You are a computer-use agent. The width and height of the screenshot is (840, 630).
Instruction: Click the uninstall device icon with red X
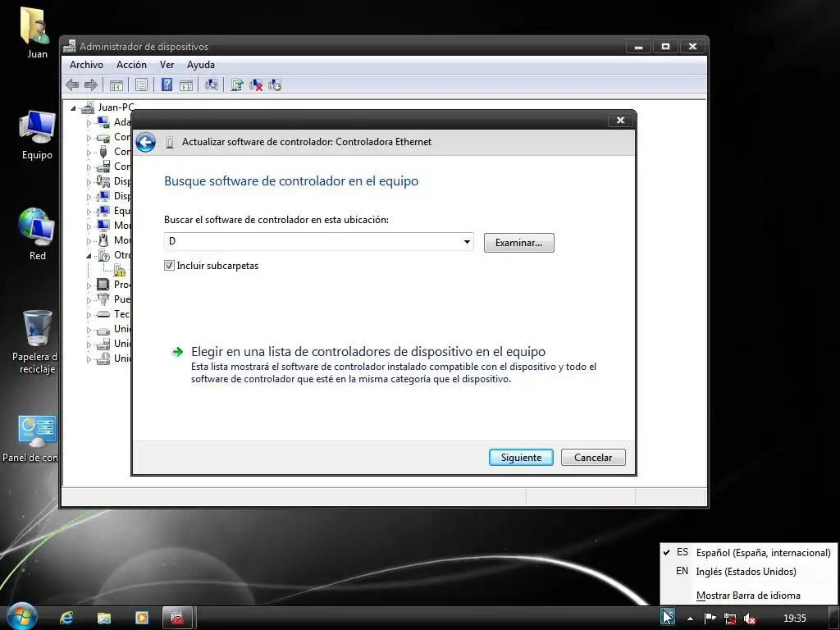pyautogui.click(x=256, y=84)
